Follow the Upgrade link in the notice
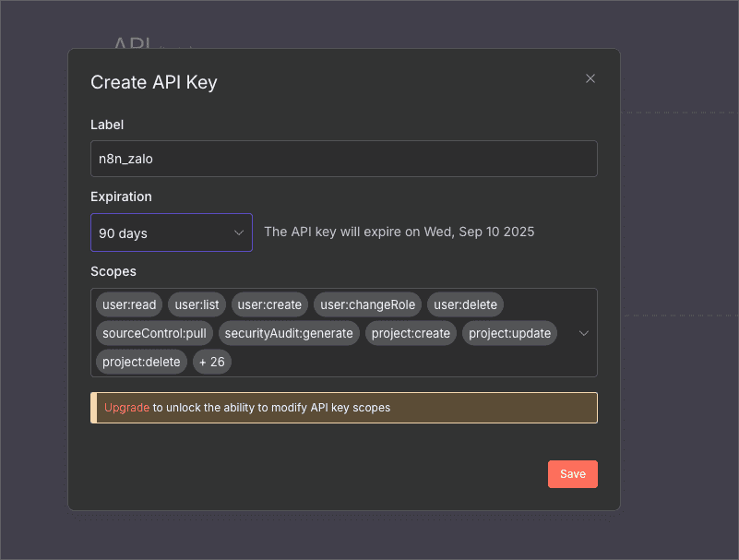The height and width of the screenshot is (560, 739). [126, 407]
